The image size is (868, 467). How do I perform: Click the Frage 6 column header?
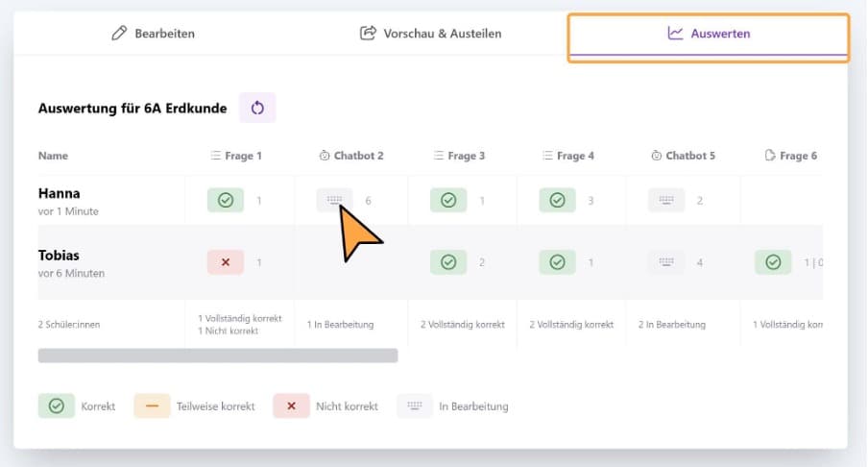point(791,156)
